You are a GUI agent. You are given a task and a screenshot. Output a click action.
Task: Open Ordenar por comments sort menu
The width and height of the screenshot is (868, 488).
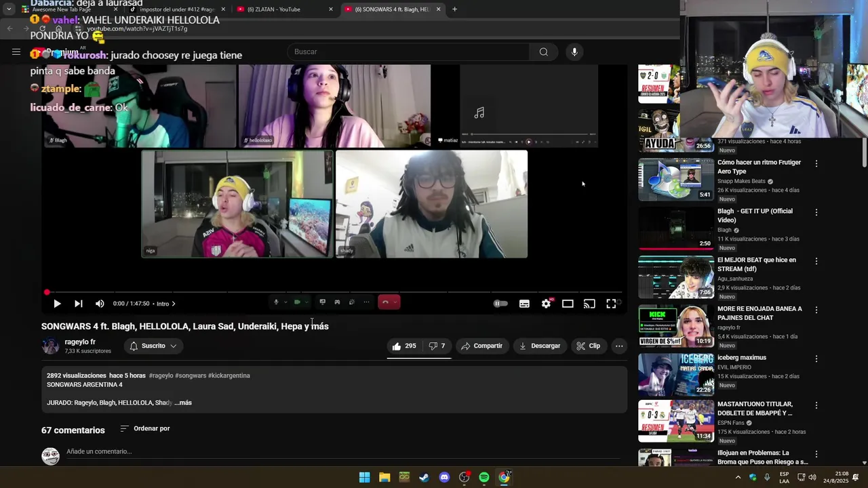(145, 428)
